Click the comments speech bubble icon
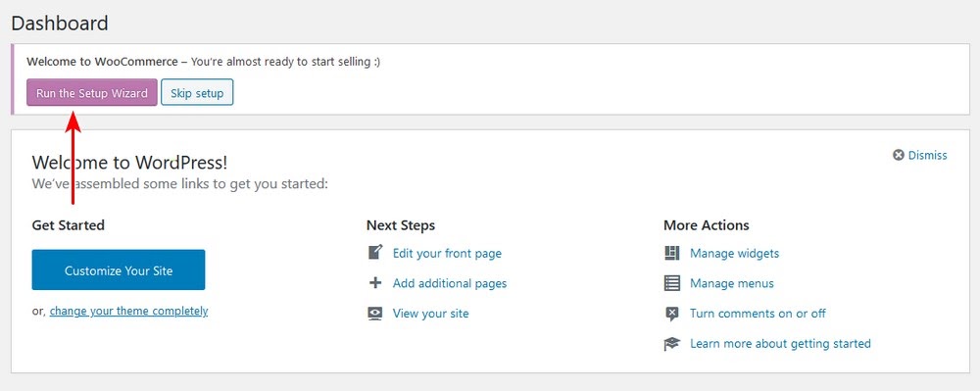 pos(671,314)
